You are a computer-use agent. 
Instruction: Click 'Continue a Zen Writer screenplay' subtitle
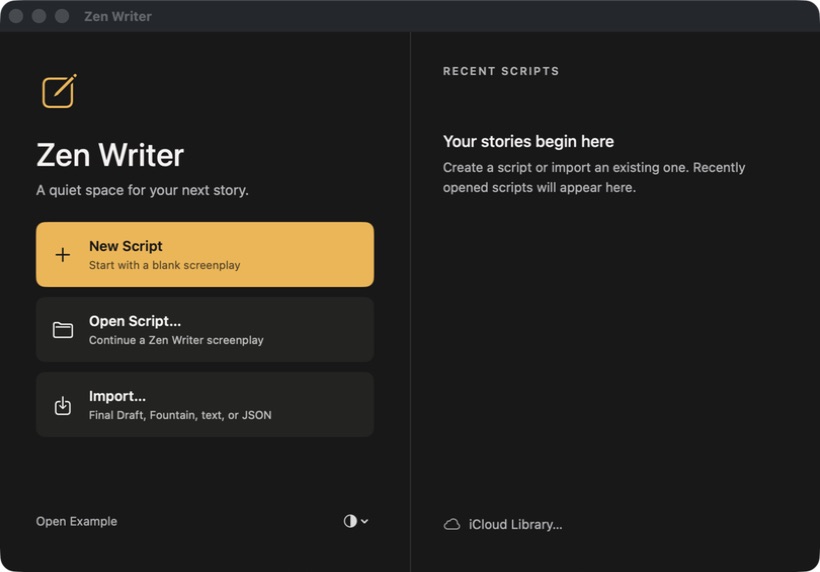(176, 340)
